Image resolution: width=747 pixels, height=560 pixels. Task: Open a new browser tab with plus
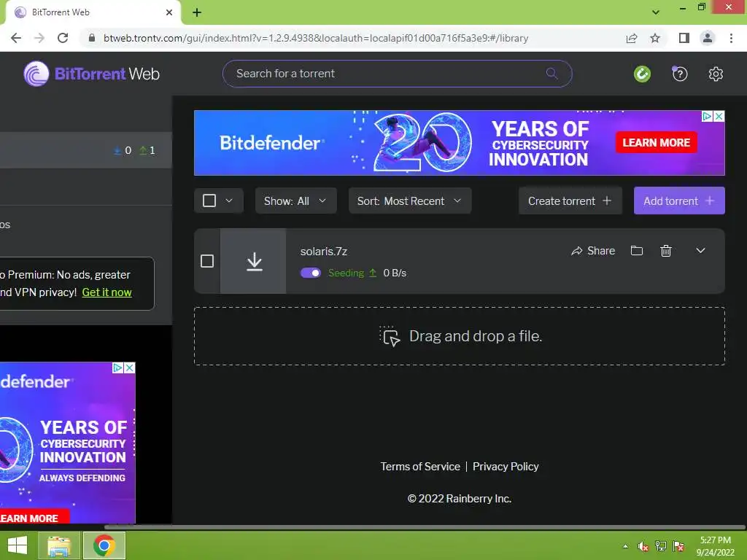(197, 12)
